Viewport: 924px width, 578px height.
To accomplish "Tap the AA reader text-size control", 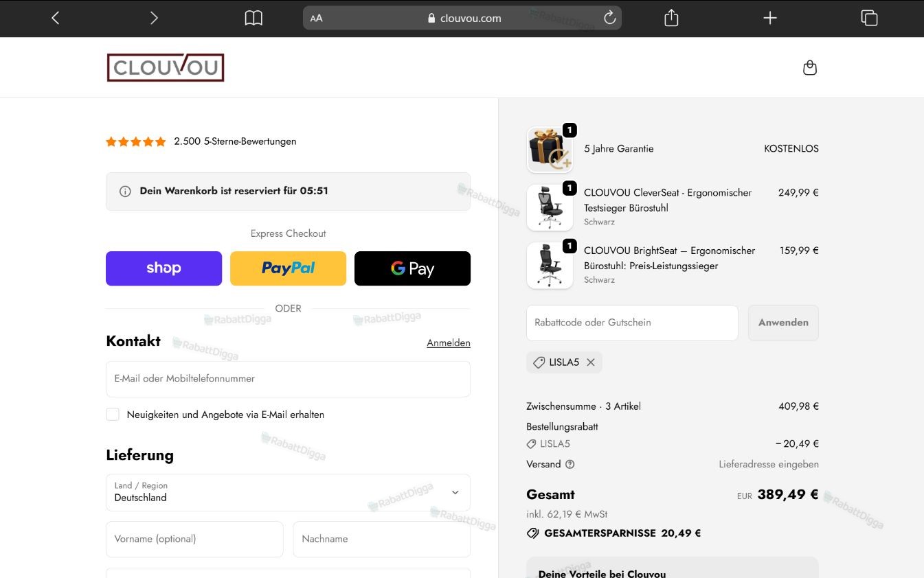I will click(x=316, y=19).
